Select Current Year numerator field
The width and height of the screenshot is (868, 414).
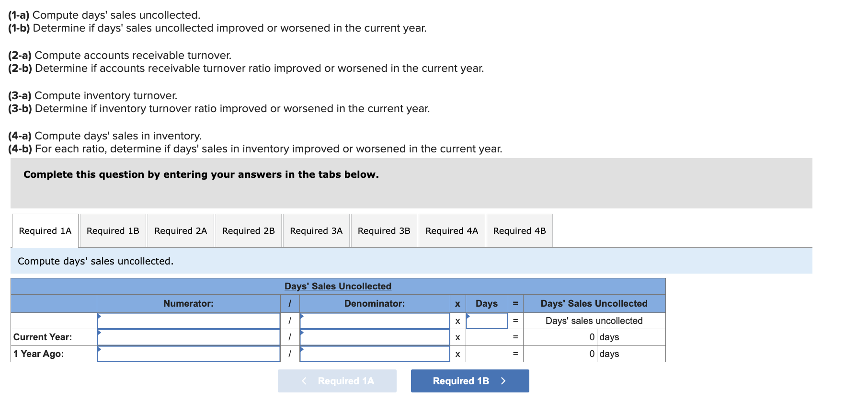(189, 337)
